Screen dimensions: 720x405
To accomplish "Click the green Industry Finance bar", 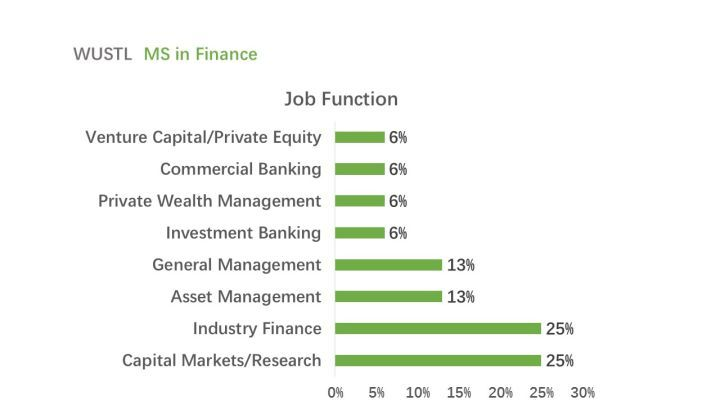I will (437, 329).
